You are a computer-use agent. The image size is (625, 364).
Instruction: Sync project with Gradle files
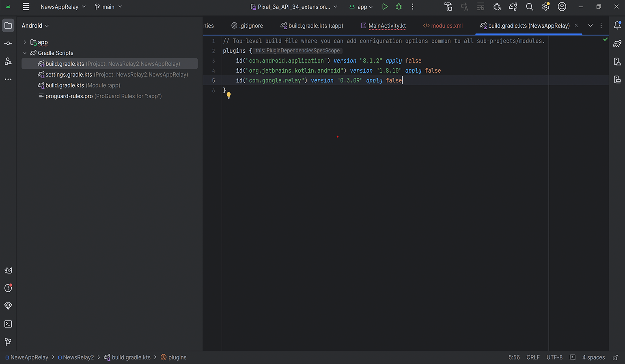pyautogui.click(x=513, y=7)
